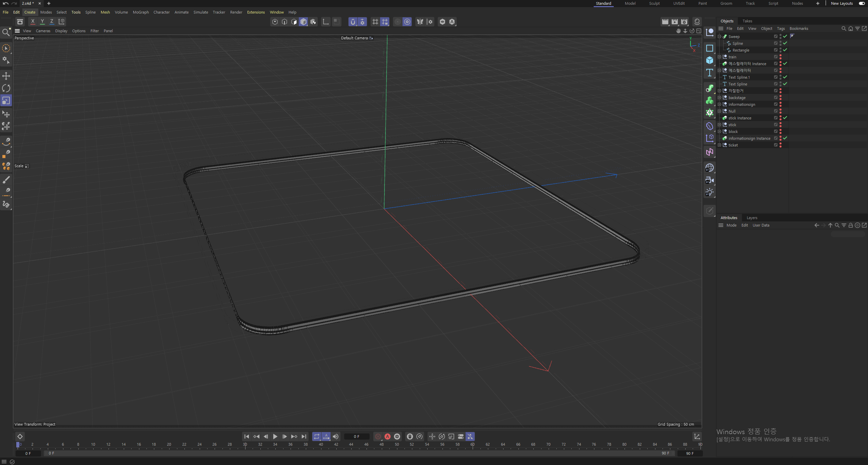
Task: Switch to the Takes tab
Action: [747, 21]
